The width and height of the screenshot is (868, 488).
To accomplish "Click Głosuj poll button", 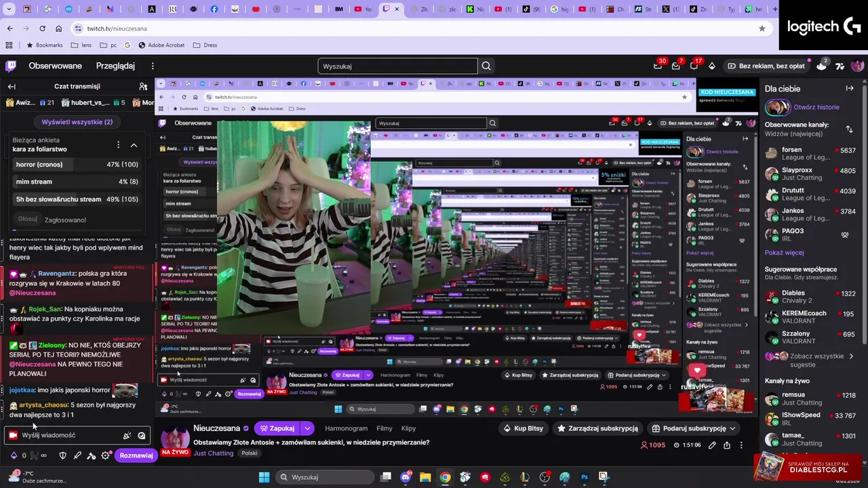I will coord(27,220).
